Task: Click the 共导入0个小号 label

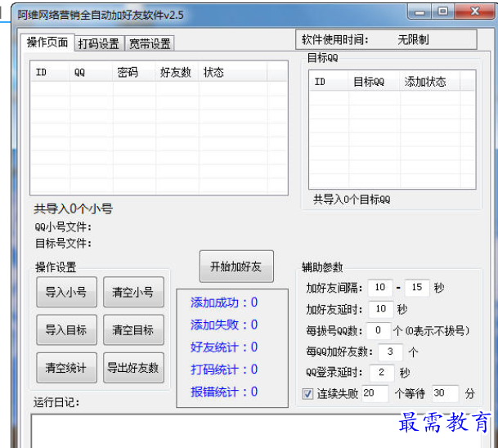Action: [74, 209]
